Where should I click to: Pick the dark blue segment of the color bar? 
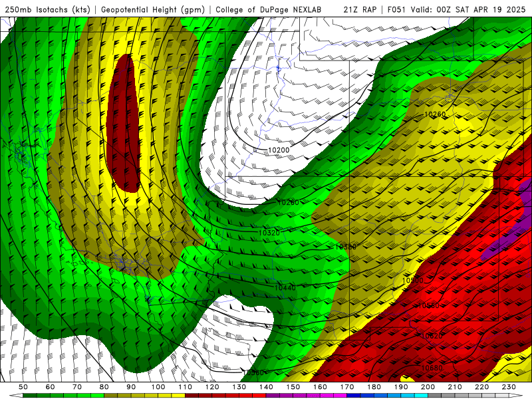(x=354, y=396)
